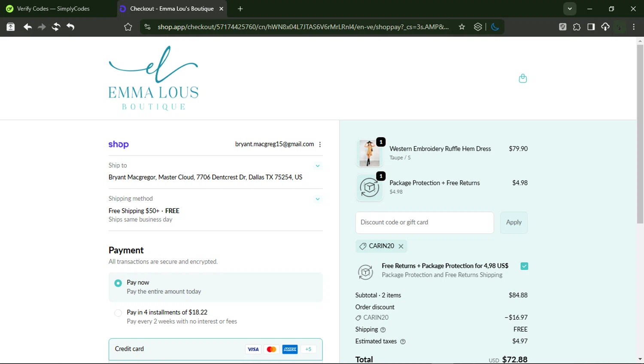This screenshot has height=364, width=644.
Task: Select Pay in 4 installments radio option
Action: click(118, 313)
